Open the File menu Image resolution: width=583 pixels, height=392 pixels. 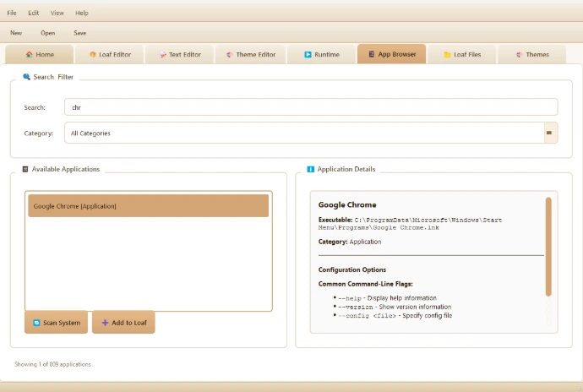point(12,13)
